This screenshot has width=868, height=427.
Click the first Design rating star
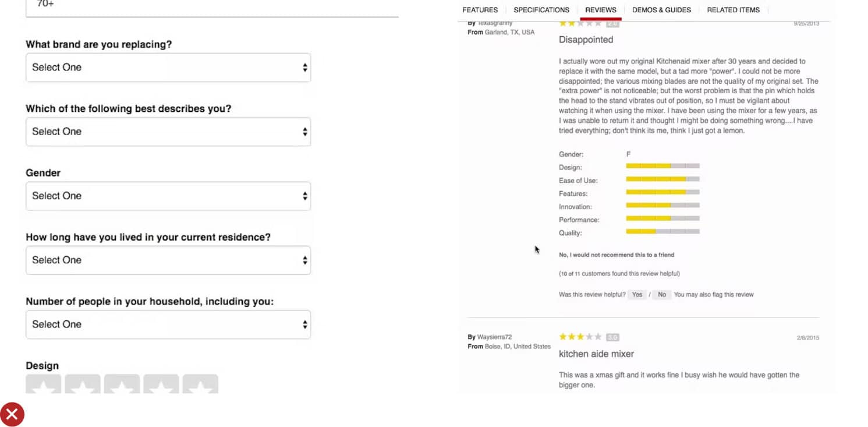(x=44, y=385)
